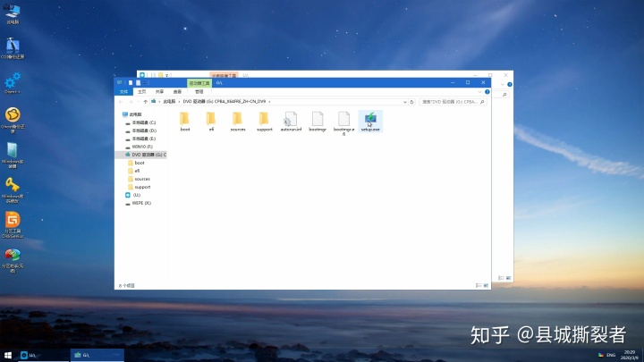Select the bootmgr file
Screen dimensions: 644x362
(317, 122)
